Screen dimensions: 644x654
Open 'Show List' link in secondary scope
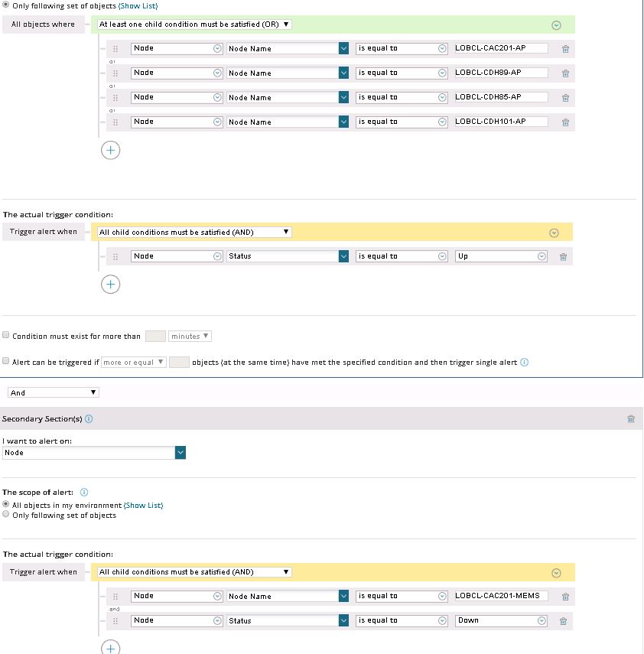click(143, 505)
